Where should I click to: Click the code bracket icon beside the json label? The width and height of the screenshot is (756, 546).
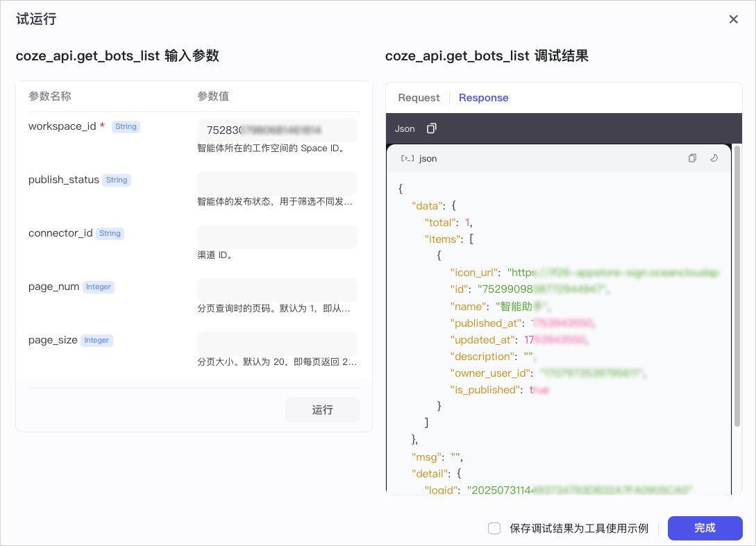pyautogui.click(x=408, y=159)
